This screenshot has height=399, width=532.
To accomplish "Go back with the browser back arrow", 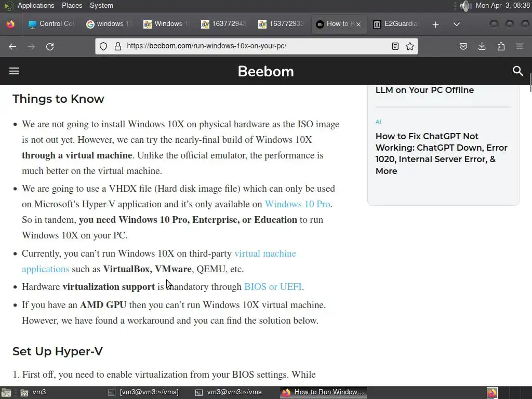I will coord(12,46).
